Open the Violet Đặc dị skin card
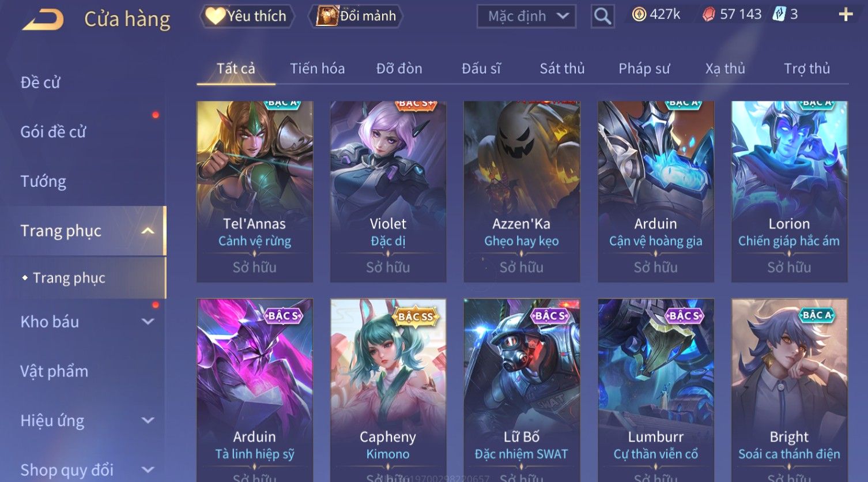Screen dimensions: 868x482 [x=388, y=191]
